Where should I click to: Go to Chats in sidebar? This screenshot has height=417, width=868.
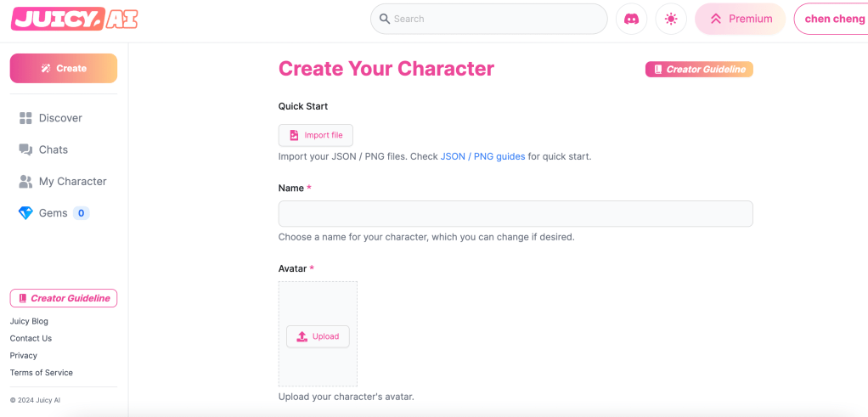(x=53, y=149)
